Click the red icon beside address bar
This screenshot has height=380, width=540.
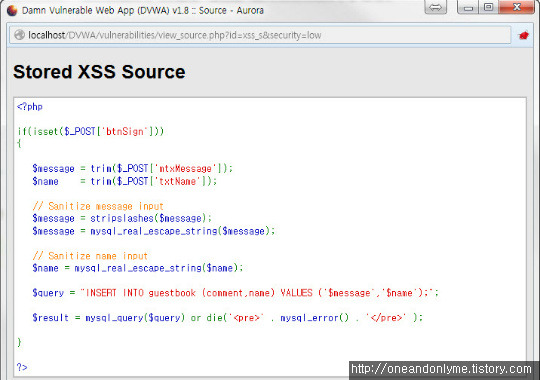click(524, 35)
